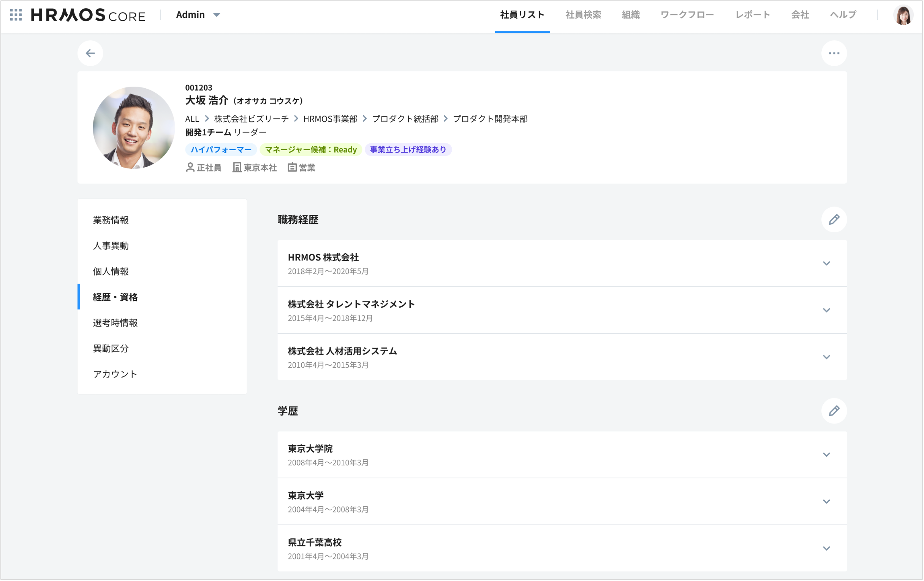Click the HRMOS事業部 breadcrumb link
924x581 pixels.
pyautogui.click(x=330, y=119)
